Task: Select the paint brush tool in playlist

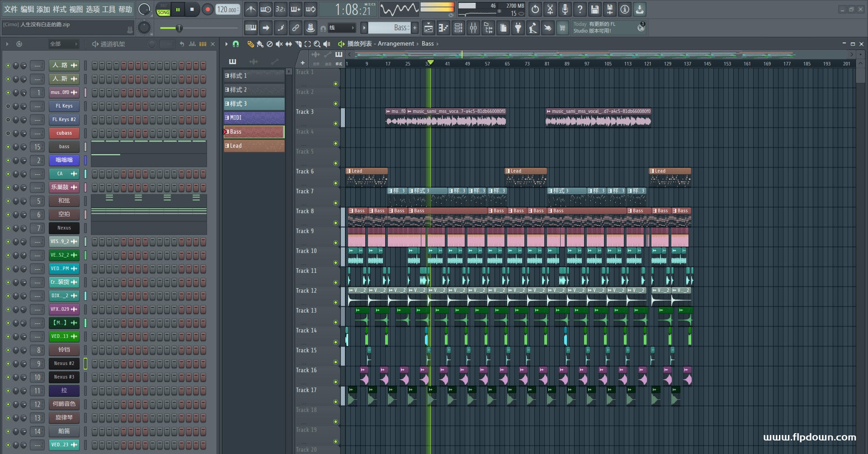Action: pos(260,44)
